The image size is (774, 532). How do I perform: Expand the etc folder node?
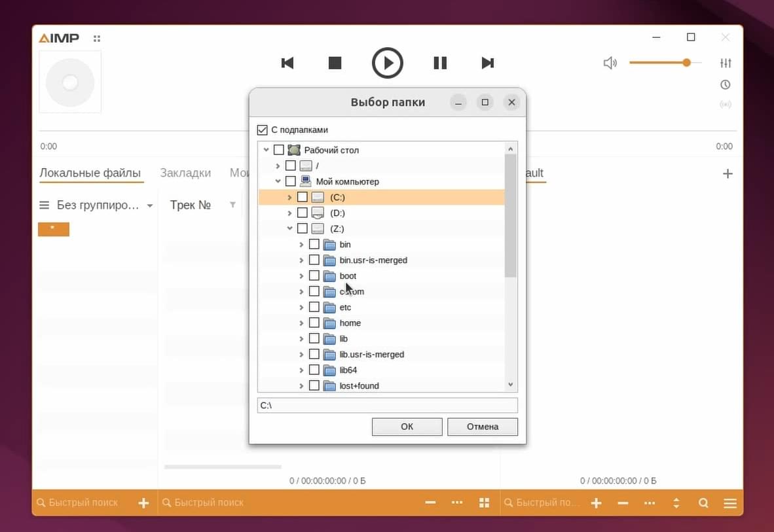pos(302,308)
